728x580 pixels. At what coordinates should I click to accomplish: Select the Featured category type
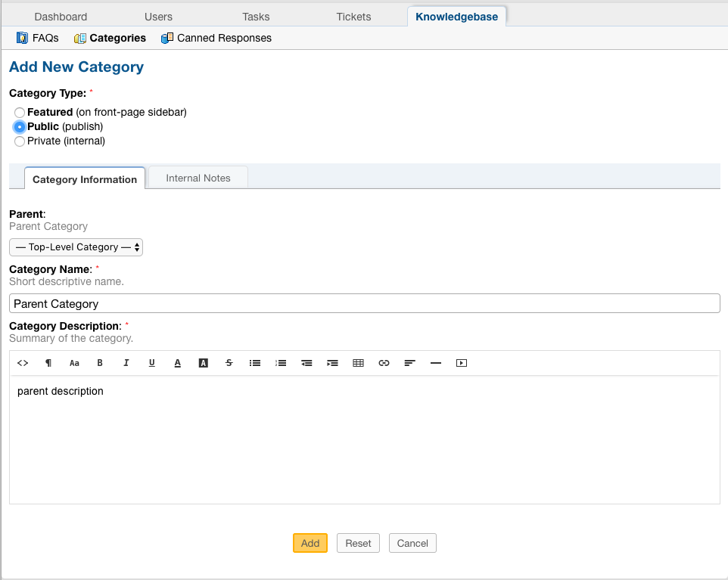click(20, 113)
